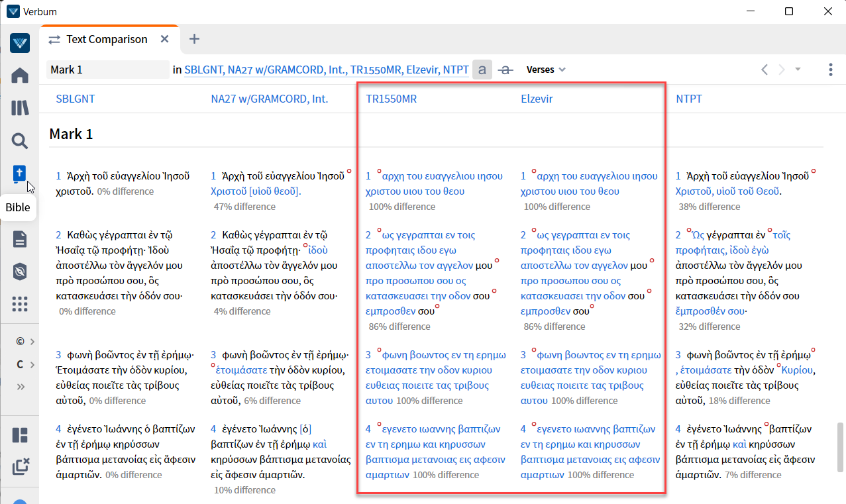Open the Documents icon
The width and height of the screenshot is (846, 504).
[20, 240]
